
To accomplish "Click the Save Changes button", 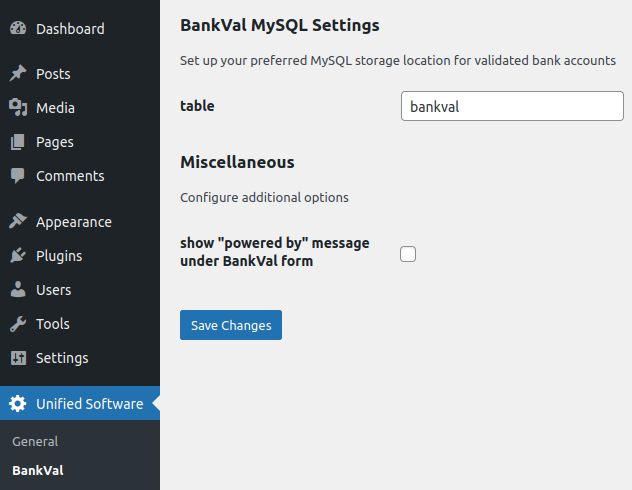I will [231, 325].
